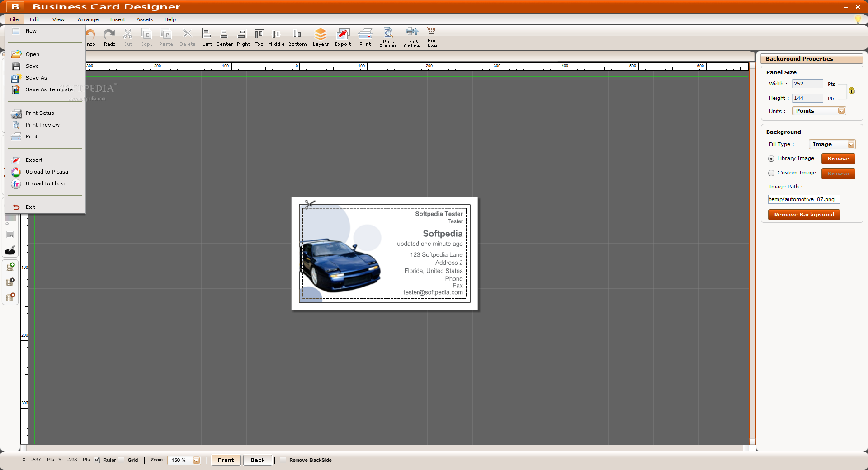Choose Save As Template menu item
The height and width of the screenshot is (470, 868).
click(x=45, y=89)
